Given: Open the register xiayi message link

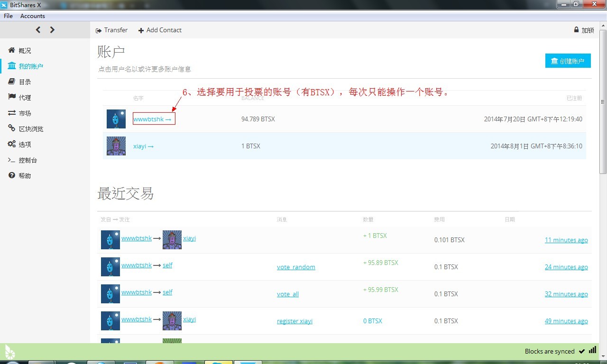Looking at the screenshot, I should pos(294,321).
